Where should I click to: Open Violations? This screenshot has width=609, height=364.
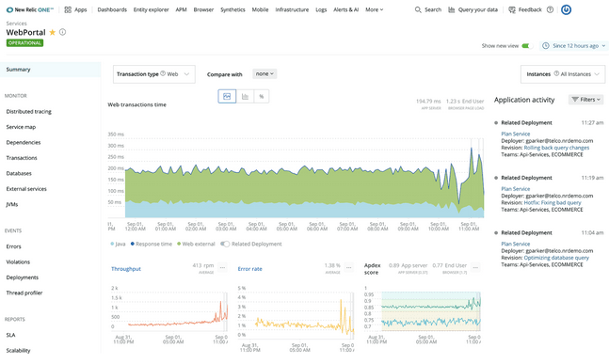(18, 261)
